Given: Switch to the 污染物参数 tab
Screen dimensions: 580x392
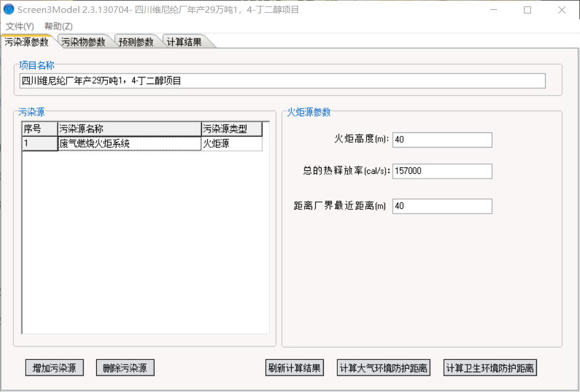Looking at the screenshot, I should coord(83,42).
